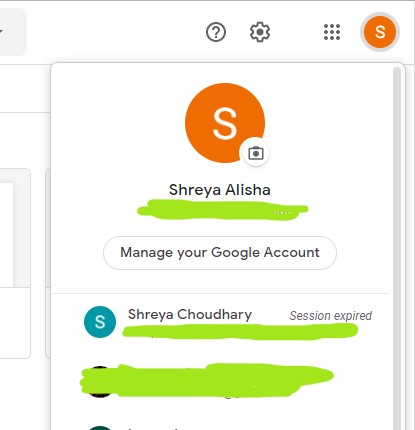The height and width of the screenshot is (430, 415).
Task: Expand the search options dropdown arrow
Action: tap(1, 32)
